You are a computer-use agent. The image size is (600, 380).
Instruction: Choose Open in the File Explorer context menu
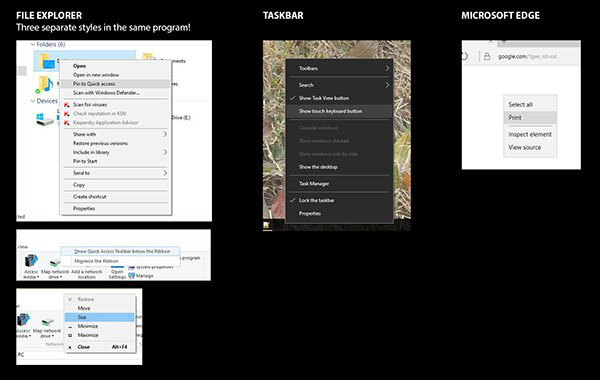coord(116,66)
